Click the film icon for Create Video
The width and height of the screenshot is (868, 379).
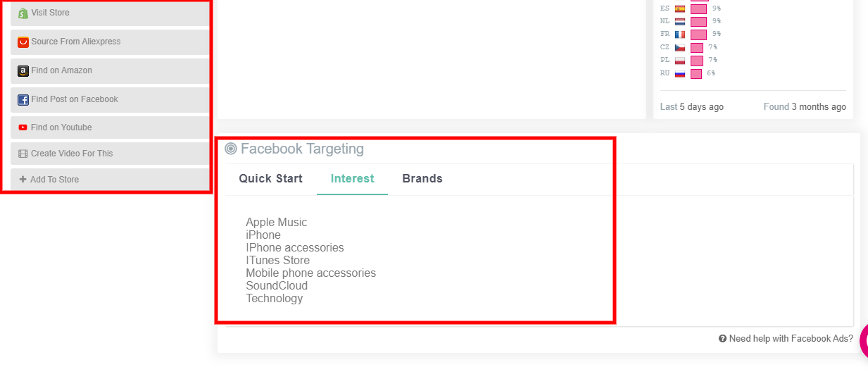click(x=23, y=154)
